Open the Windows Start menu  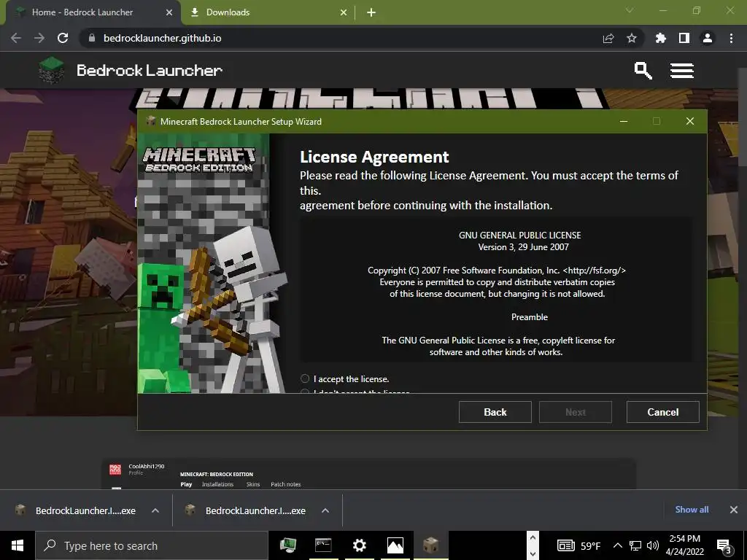point(18,545)
